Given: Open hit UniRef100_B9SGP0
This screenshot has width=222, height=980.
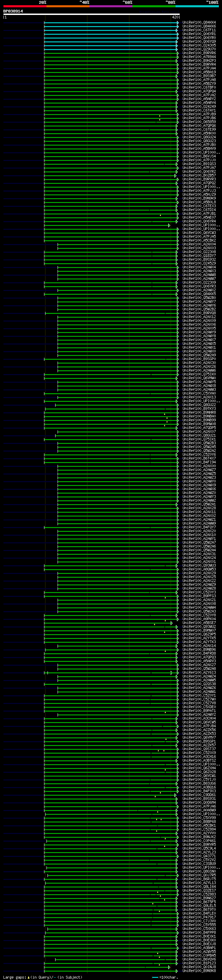Looking at the screenshot, I should 199,359.
